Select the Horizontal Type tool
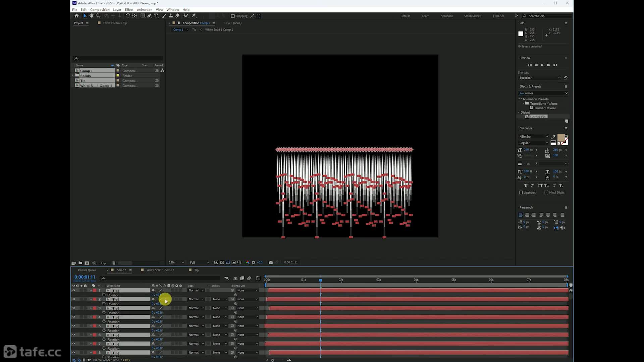Image resolution: width=644 pixels, height=362 pixels. 156,16
